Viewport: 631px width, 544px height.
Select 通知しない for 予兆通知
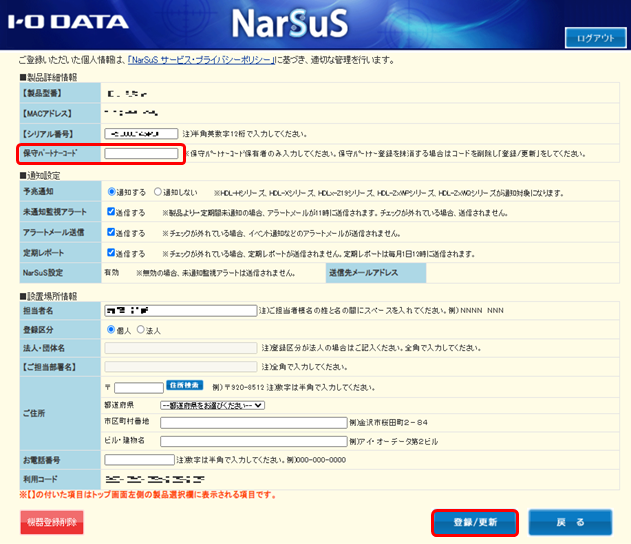point(156,190)
